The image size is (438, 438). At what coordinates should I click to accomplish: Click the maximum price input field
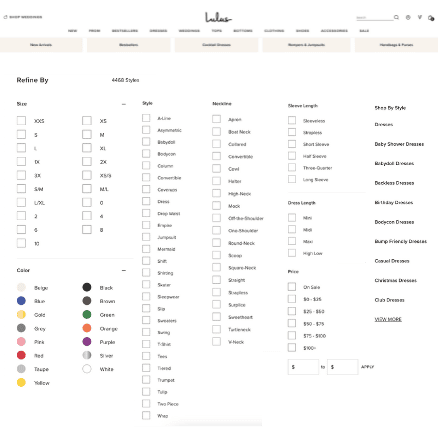click(343, 367)
